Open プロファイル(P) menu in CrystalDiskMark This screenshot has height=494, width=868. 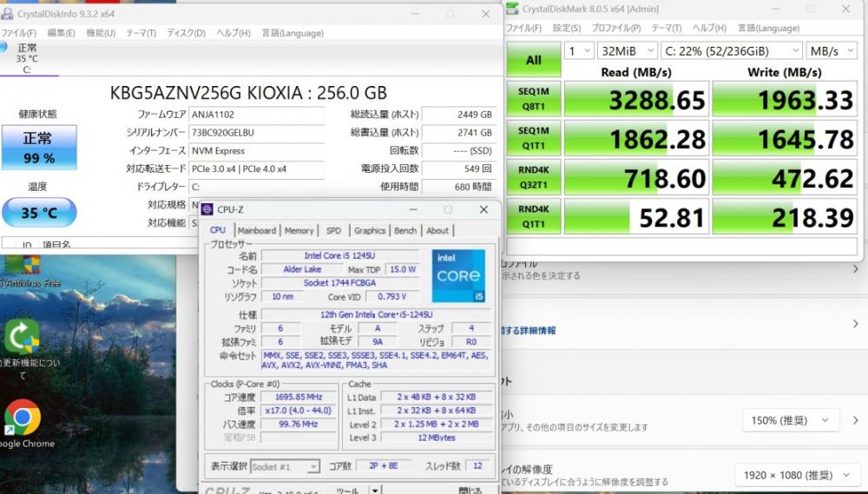(x=616, y=28)
